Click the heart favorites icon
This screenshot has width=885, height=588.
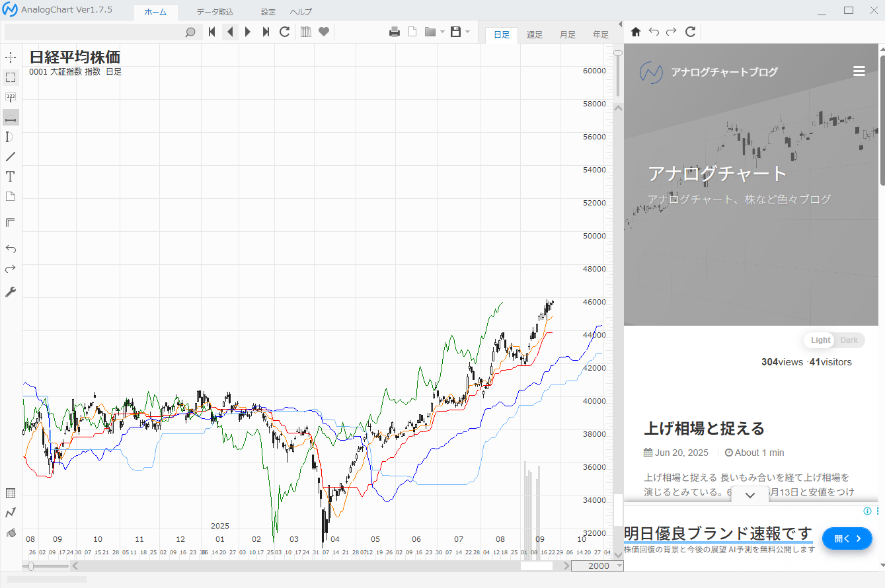(324, 32)
